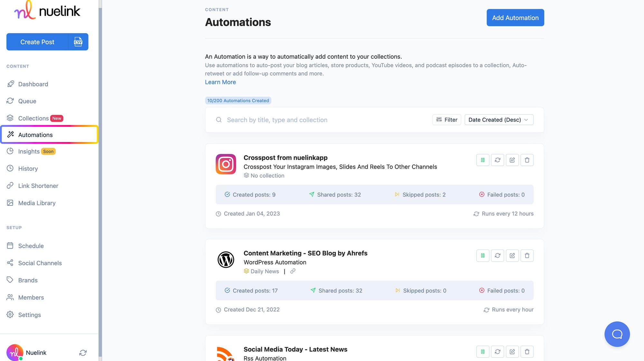Click the Insights Soon tab in sidebar
Image resolution: width=644 pixels, height=361 pixels.
tap(36, 151)
